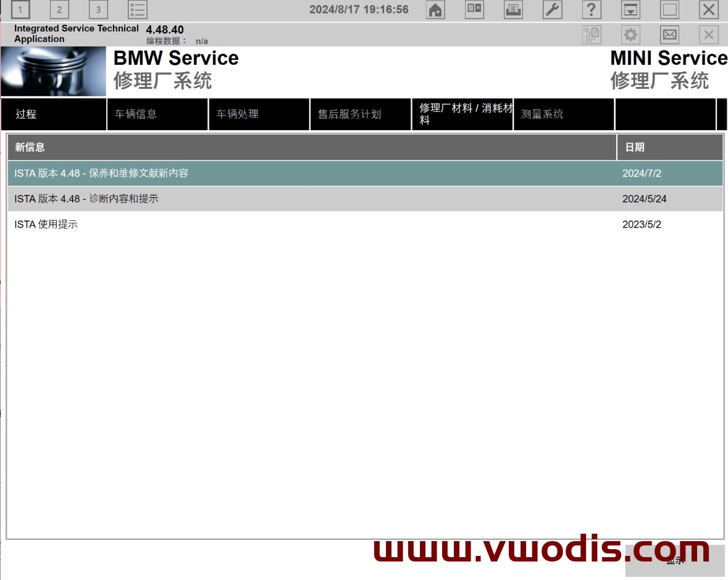728x580 pixels.
Task: Open the 售后服务计划 tab
Action: 360,114
